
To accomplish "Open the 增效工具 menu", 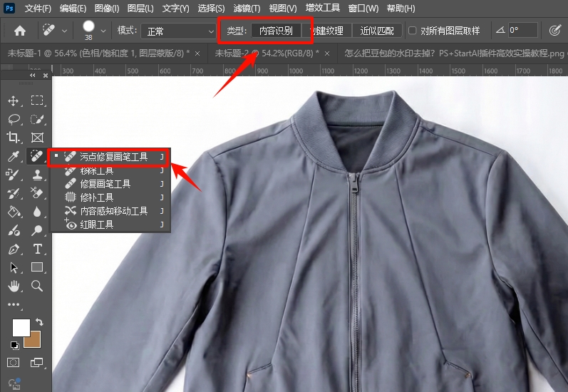I will point(322,8).
